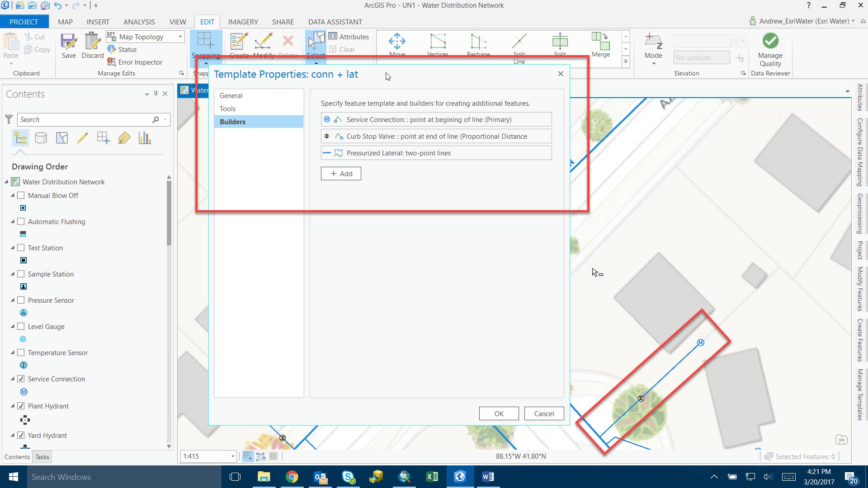
Task: Open the Create Features side pane
Action: click(x=860, y=340)
